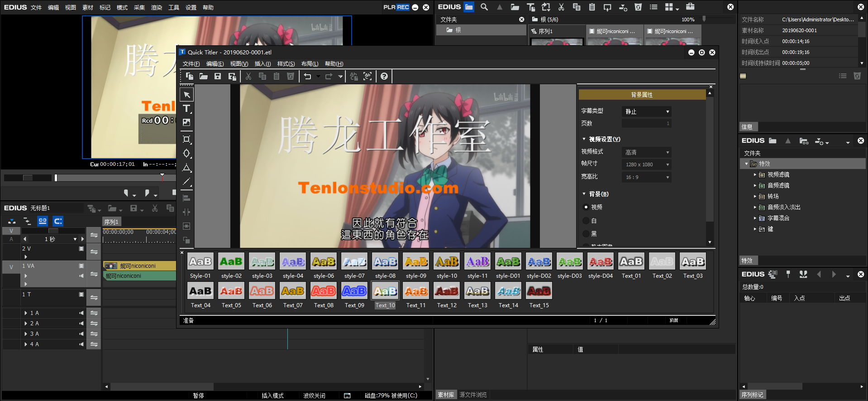The width and height of the screenshot is (868, 401).
Task: Expand the 转场 effects folder
Action: tap(755, 196)
